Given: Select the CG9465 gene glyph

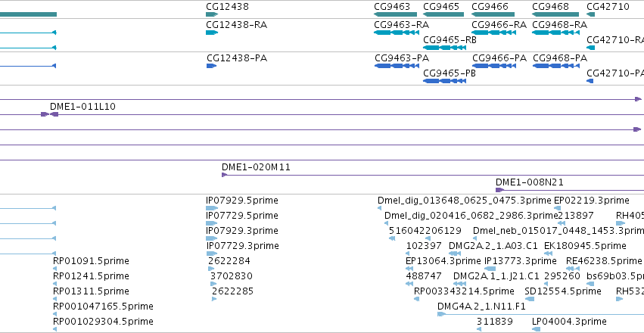Looking at the screenshot, I should click(x=443, y=14).
